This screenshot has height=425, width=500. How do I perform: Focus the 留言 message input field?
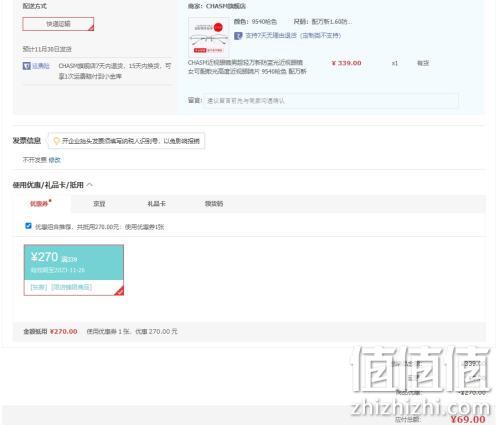tap(331, 101)
